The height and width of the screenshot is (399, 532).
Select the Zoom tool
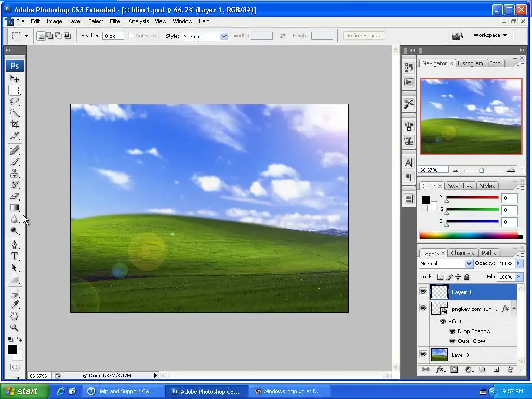pos(14,328)
